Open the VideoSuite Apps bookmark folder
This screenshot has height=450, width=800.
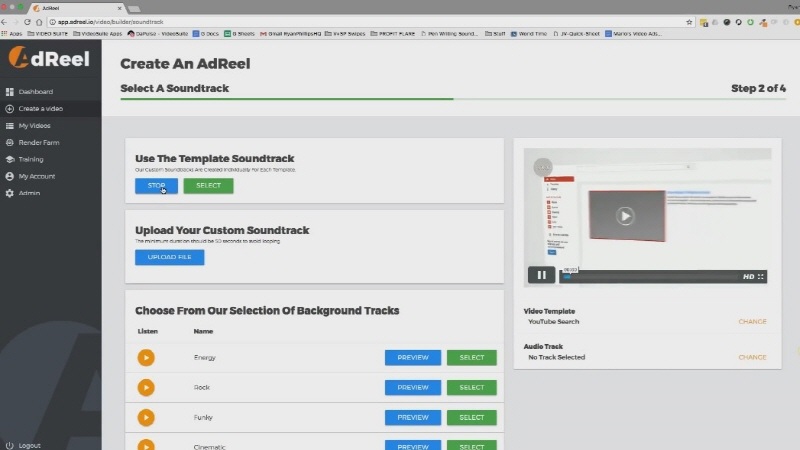pyautogui.click(x=97, y=34)
